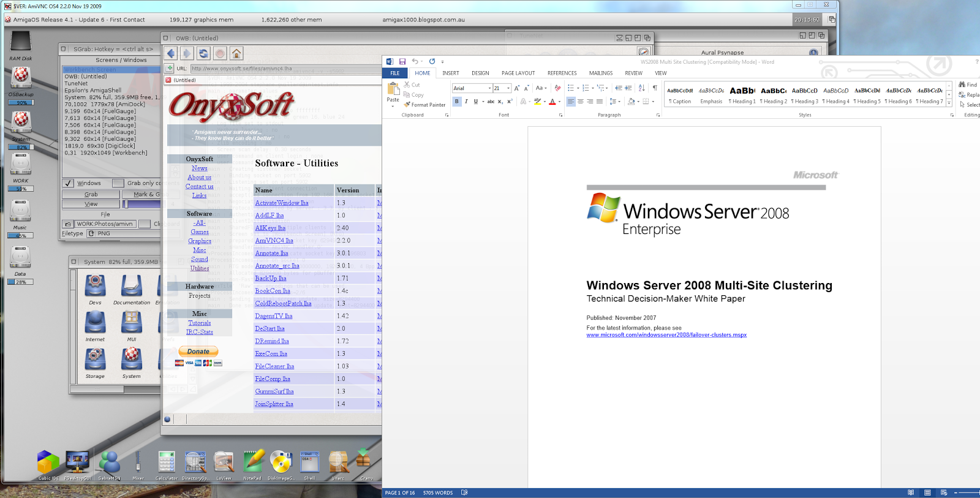Click the Bullets list icon in Word

[571, 88]
